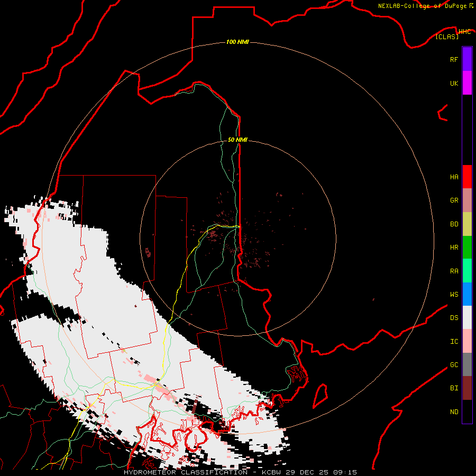Click the HA legend label

[x=454, y=177]
